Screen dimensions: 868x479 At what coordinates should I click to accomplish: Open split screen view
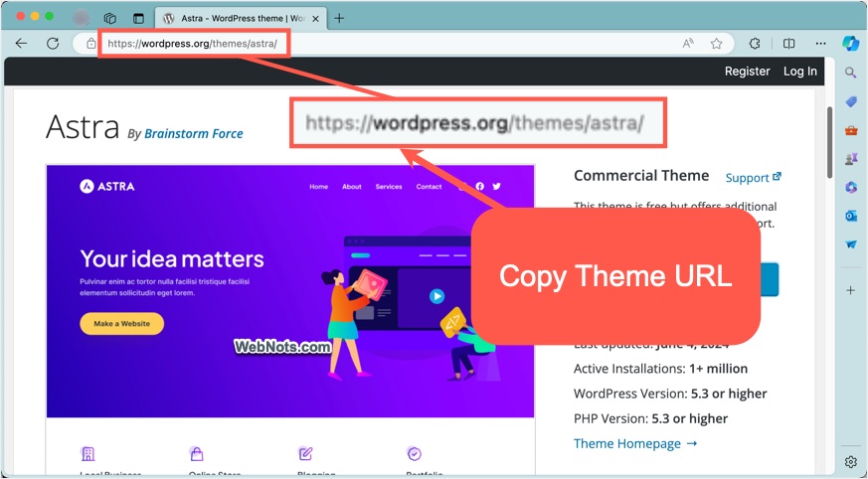(788, 43)
